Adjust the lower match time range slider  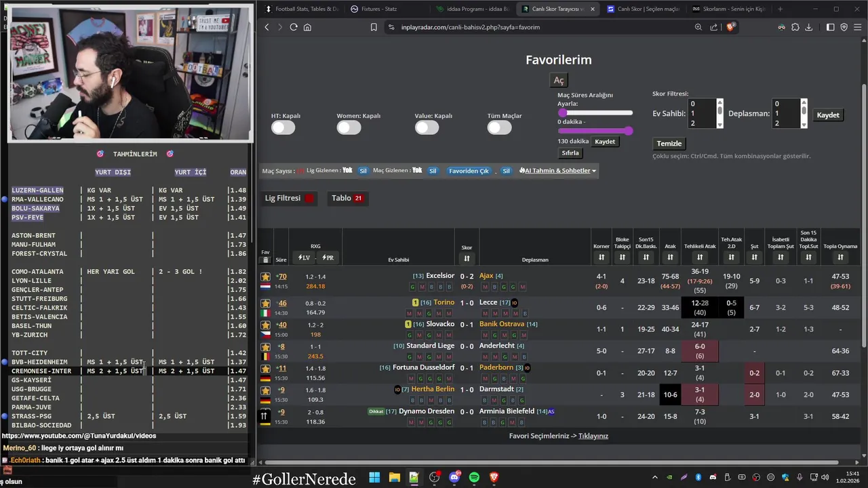[595, 131]
